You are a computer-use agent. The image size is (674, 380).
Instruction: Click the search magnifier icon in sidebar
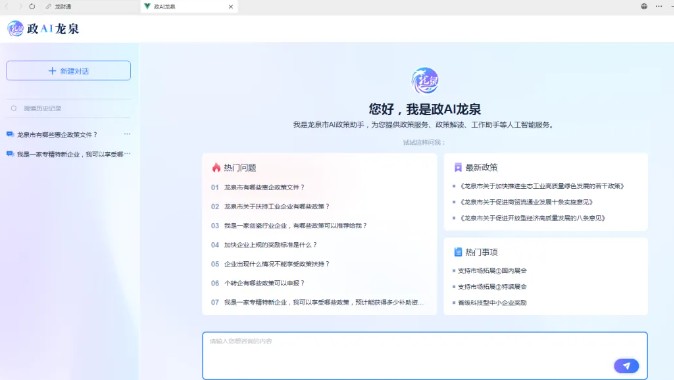tap(14, 108)
